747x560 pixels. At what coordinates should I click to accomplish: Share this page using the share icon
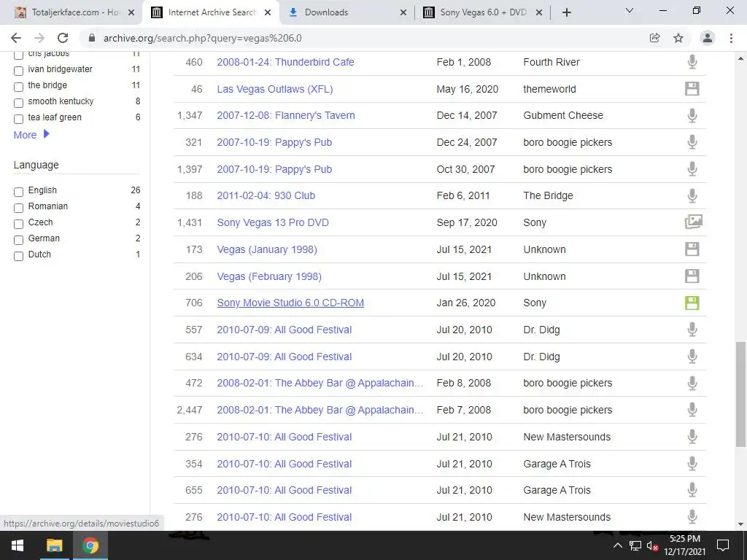coord(655,38)
